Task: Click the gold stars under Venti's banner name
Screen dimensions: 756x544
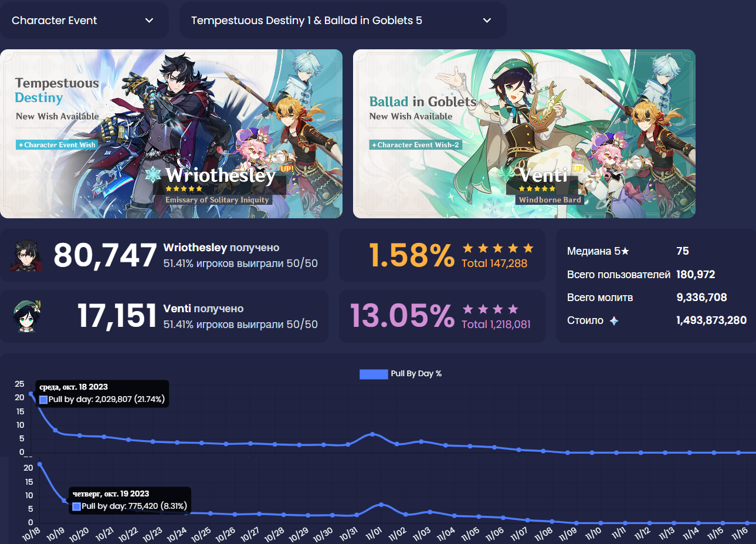Action: [x=537, y=189]
